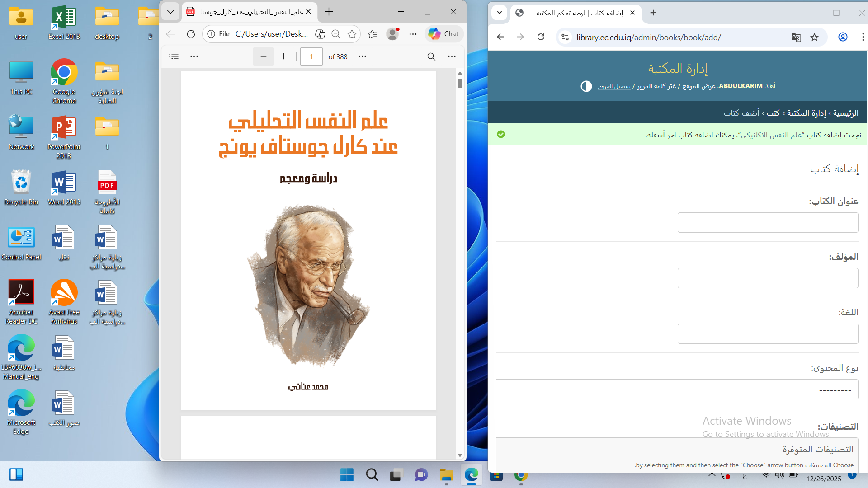Open Microsoft Edge desktop shortcut
The image size is (868, 488).
(x=21, y=412)
